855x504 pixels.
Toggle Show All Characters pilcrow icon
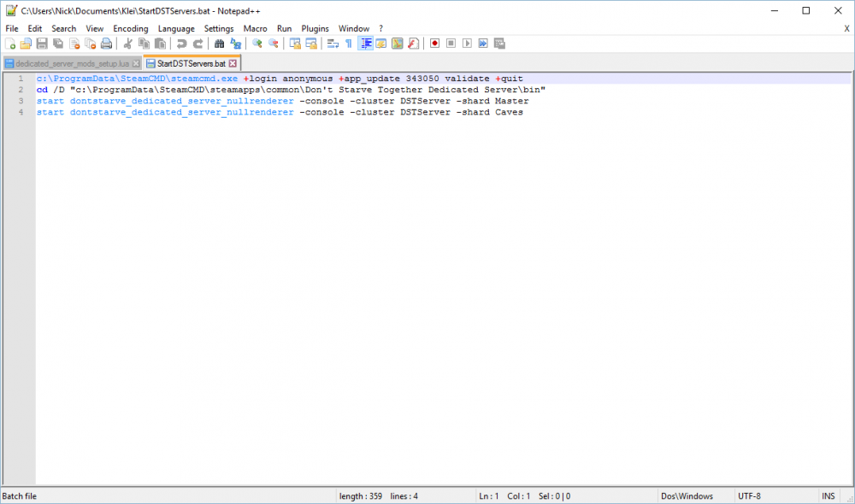(348, 44)
